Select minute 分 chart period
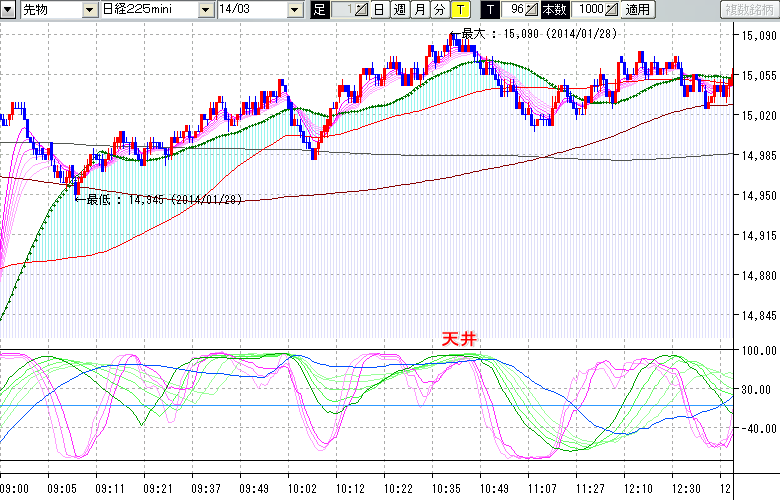Viewport: 780px width, 500px height. tap(439, 9)
